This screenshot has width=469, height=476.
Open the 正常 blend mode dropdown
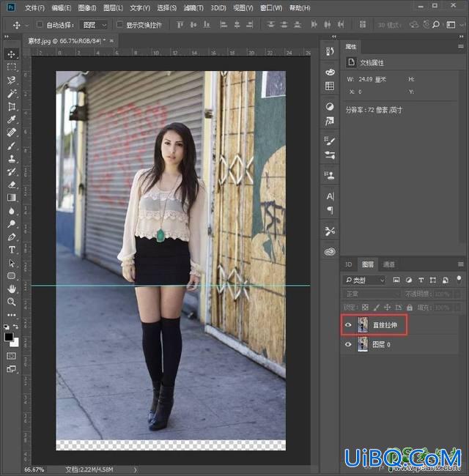pos(372,294)
